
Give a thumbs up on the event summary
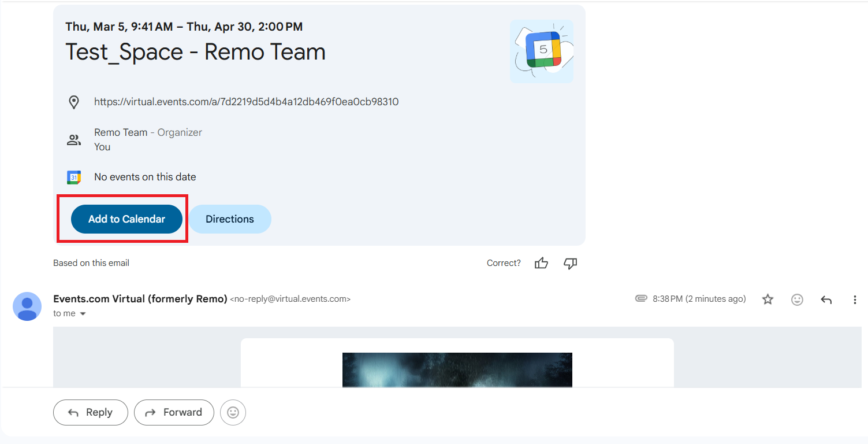(541, 263)
